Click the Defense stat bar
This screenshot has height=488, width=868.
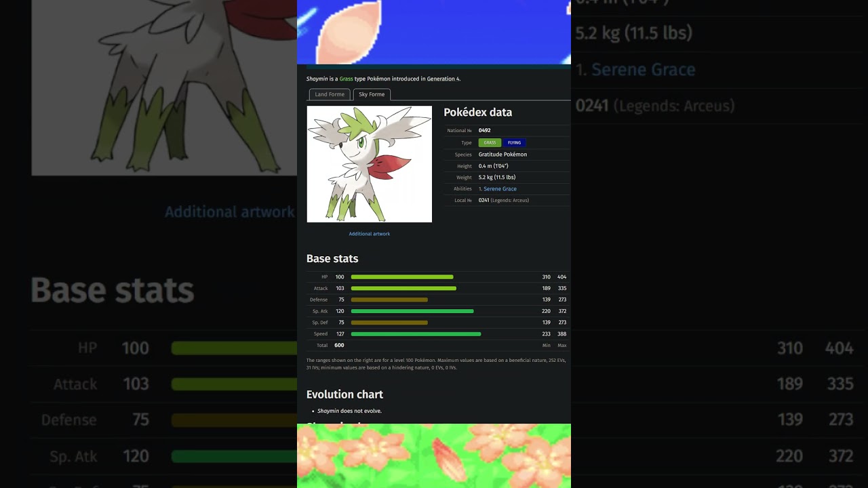click(389, 300)
